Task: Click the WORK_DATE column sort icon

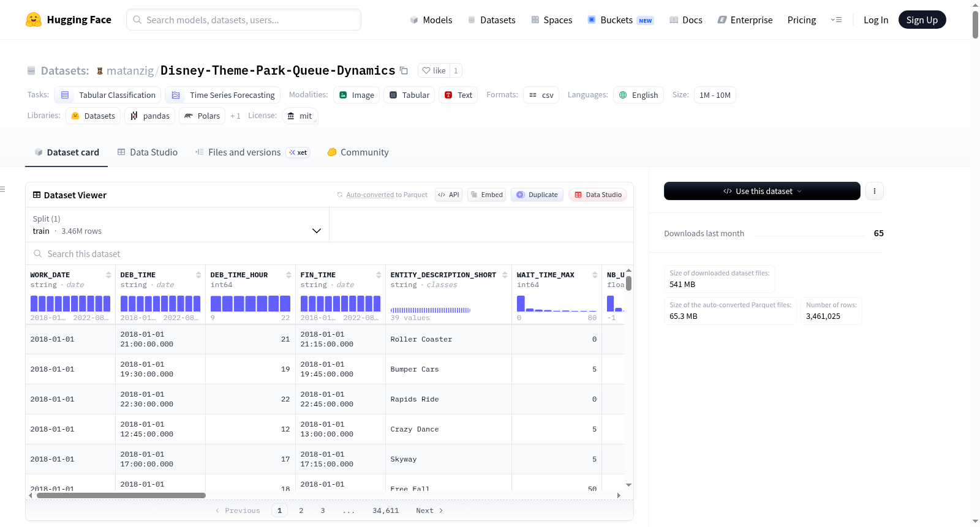Action: (108, 275)
